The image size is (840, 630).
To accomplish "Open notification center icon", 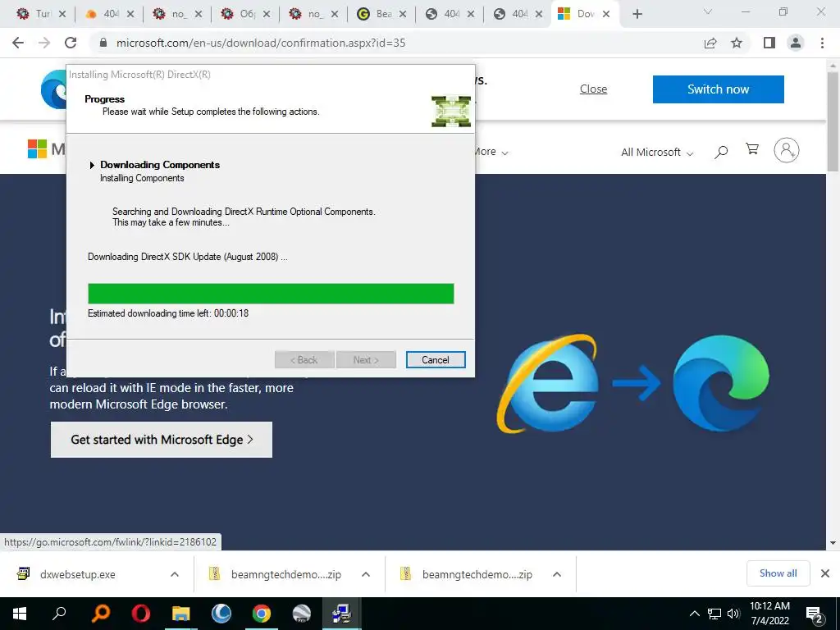I will tap(815, 615).
